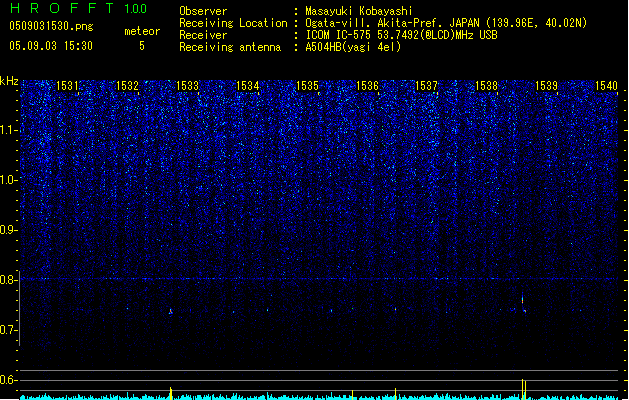Viewport: 629px width, 400px height.
Task: Click the kHz axis unit label
Action: pyautogui.click(x=9, y=81)
